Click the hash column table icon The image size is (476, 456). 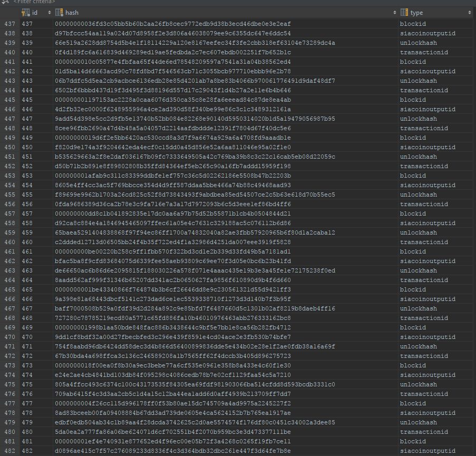59,13
